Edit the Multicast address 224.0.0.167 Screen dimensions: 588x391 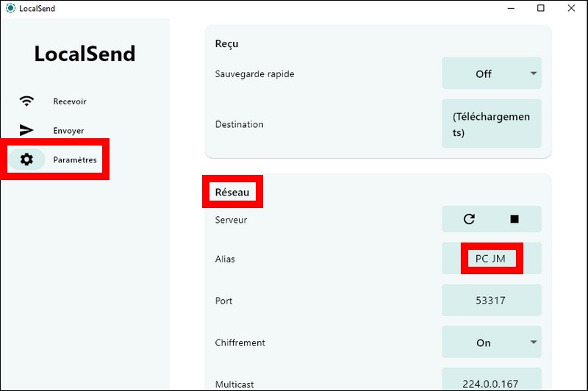click(x=492, y=379)
